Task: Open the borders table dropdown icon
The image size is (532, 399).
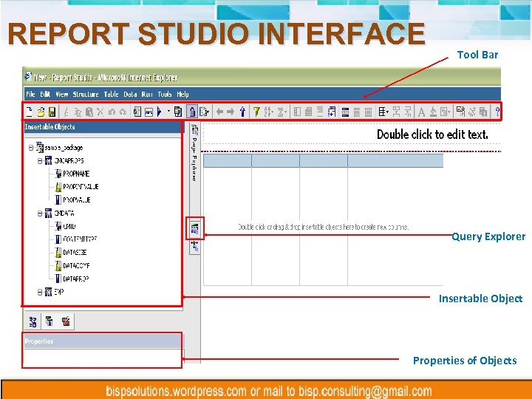Action: pos(383,112)
